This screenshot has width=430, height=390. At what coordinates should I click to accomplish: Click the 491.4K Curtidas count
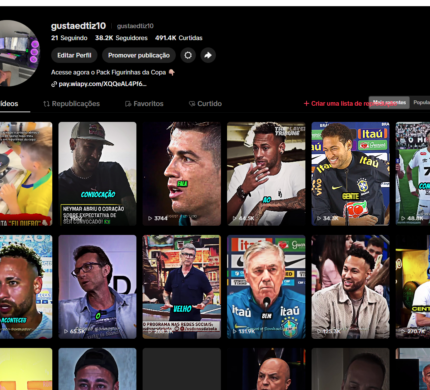tap(179, 38)
